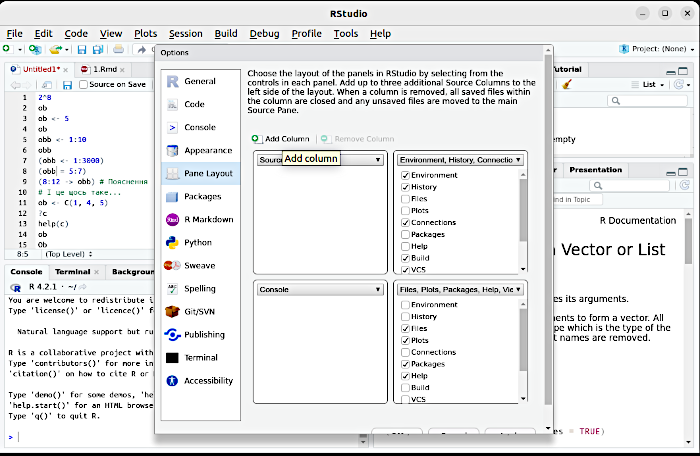Click the Find in Topic field

[x=576, y=200]
